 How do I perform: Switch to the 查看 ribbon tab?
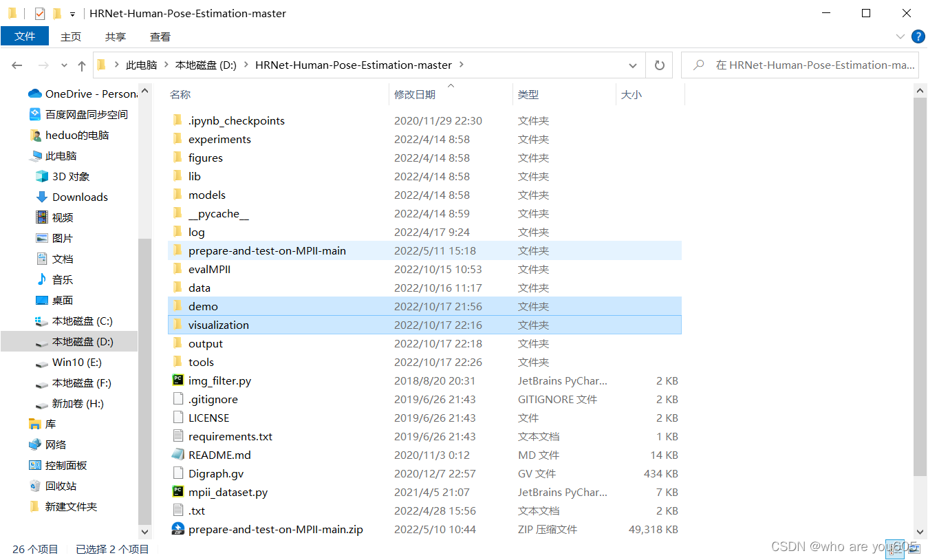(x=160, y=36)
